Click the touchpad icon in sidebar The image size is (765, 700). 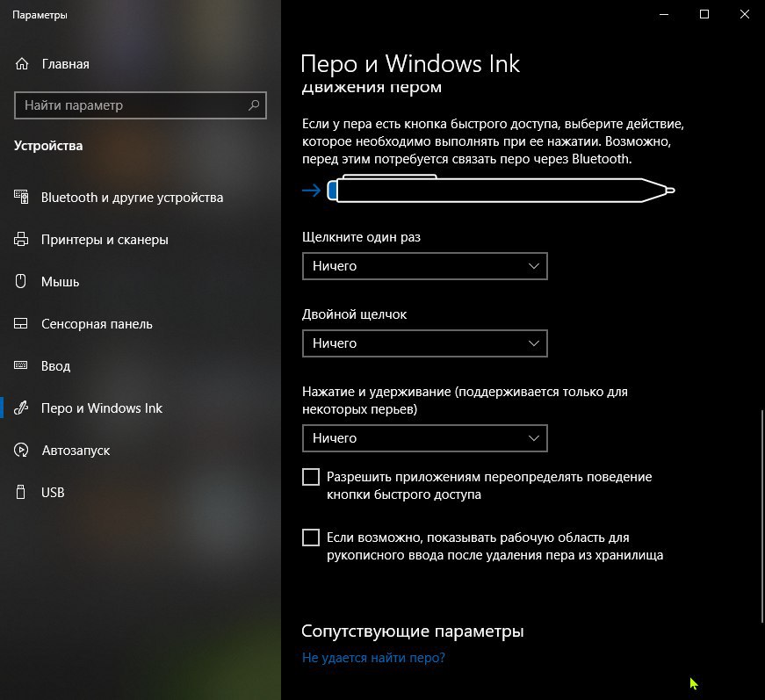(21, 323)
